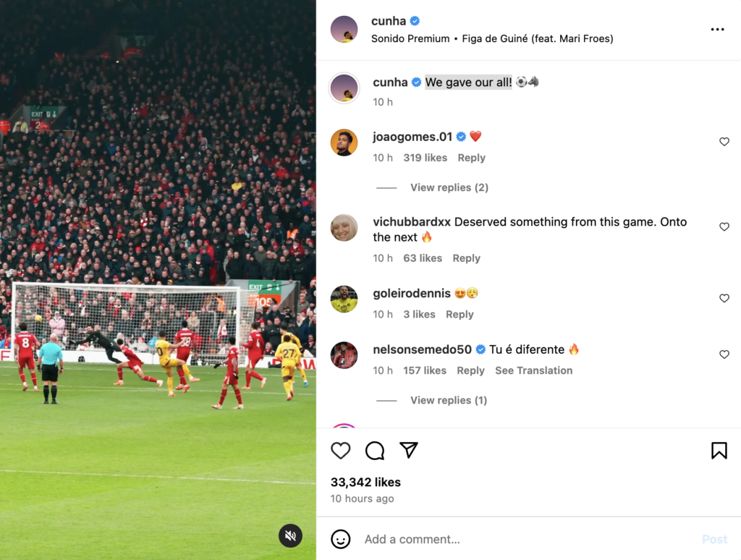741x560 pixels.
Task: Like joaogomes.01's comment
Action: [x=724, y=142]
